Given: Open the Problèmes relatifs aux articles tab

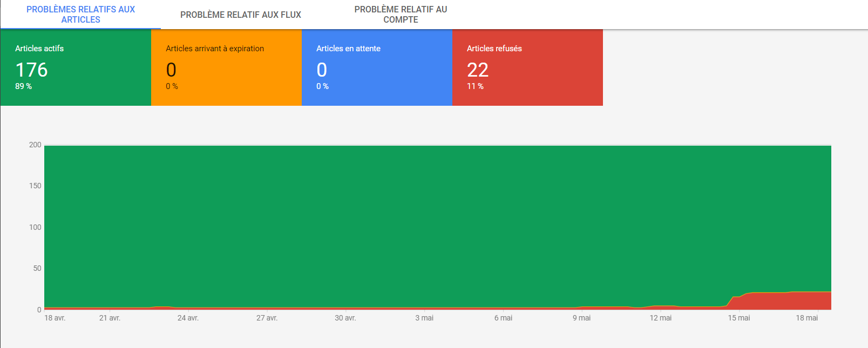Looking at the screenshot, I should (80, 15).
